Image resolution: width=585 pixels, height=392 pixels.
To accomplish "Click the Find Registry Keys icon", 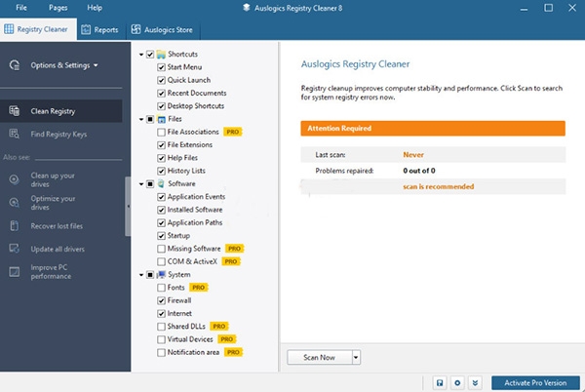I will [15, 134].
